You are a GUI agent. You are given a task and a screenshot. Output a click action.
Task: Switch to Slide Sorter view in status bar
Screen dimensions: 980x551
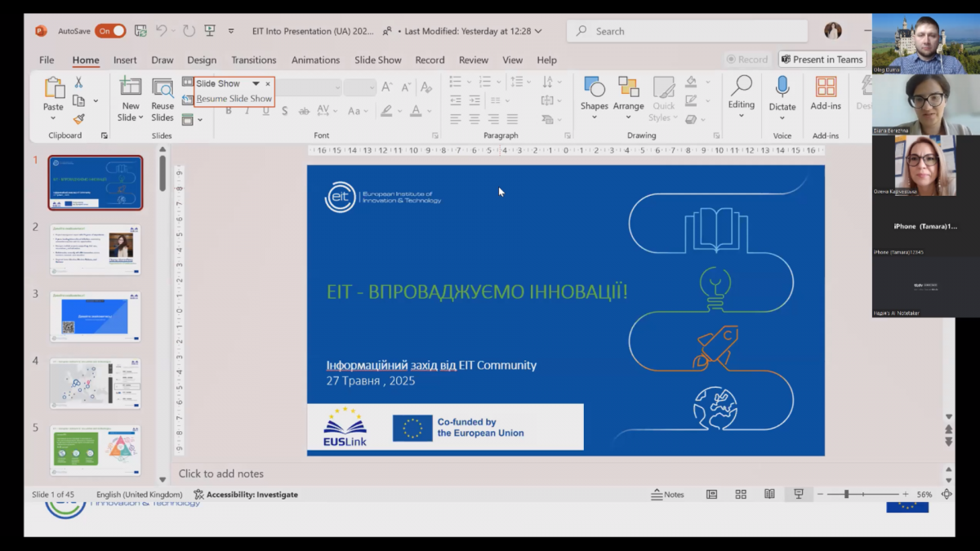[x=740, y=494]
